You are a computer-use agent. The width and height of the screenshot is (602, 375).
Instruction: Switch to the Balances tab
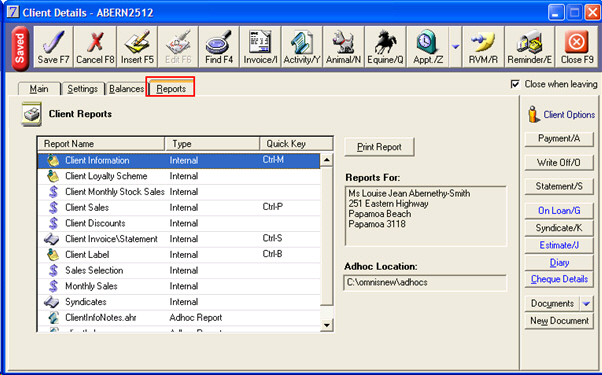pos(126,89)
